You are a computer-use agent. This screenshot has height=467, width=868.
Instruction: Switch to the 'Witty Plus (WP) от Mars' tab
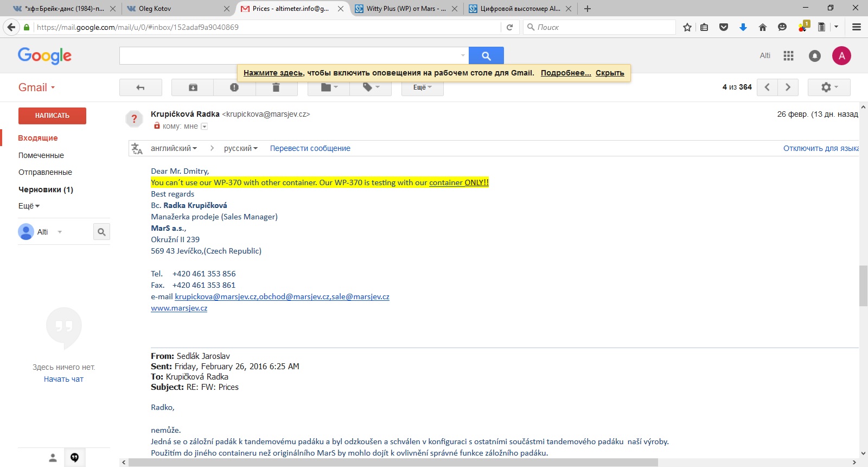406,9
